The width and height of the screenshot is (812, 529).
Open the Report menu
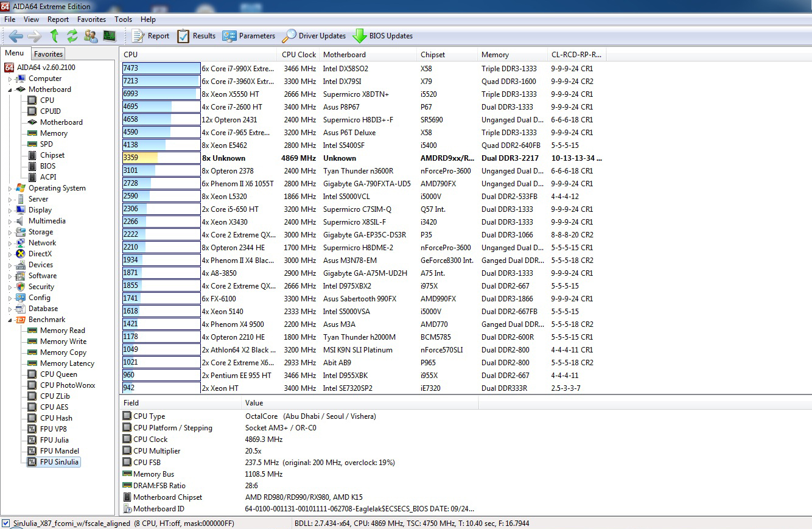tap(58, 19)
